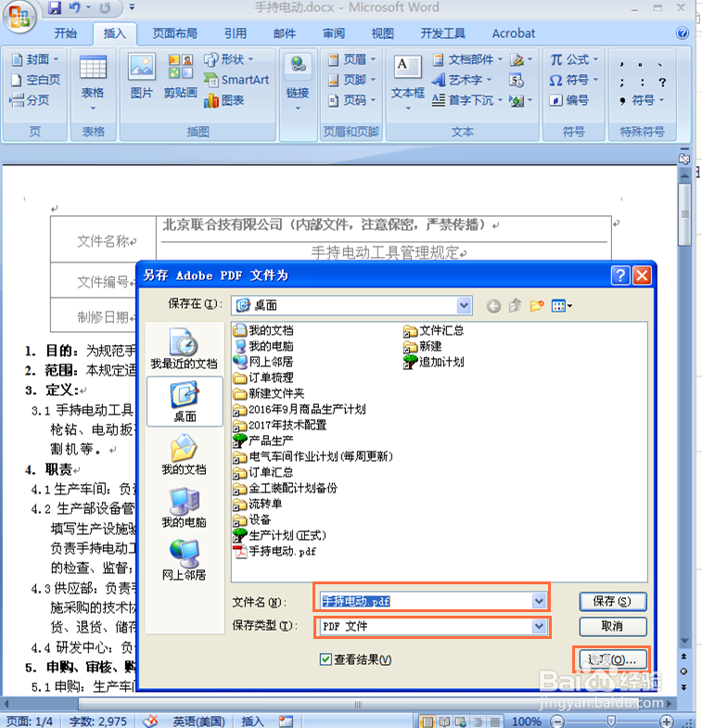Select the 追加计划 shortcut
Screen dimensions: 702x728
(434, 362)
